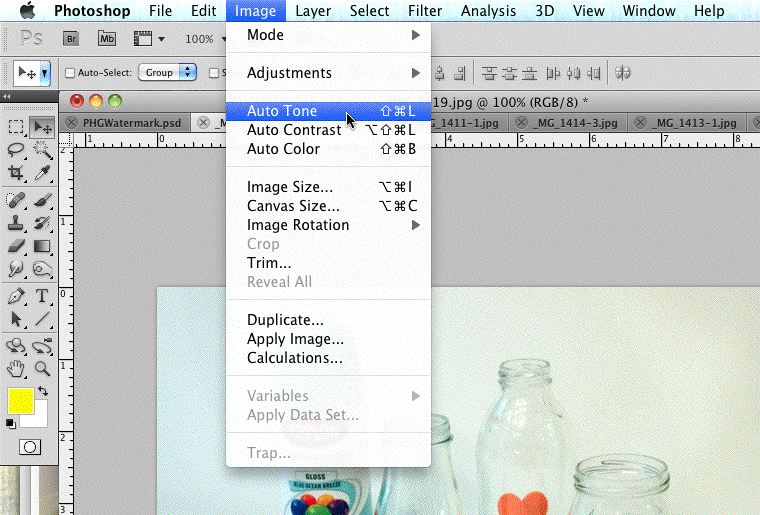Image resolution: width=760 pixels, height=515 pixels.
Task: Close the _MG_1413-1.jpg tab
Action: (x=640, y=123)
